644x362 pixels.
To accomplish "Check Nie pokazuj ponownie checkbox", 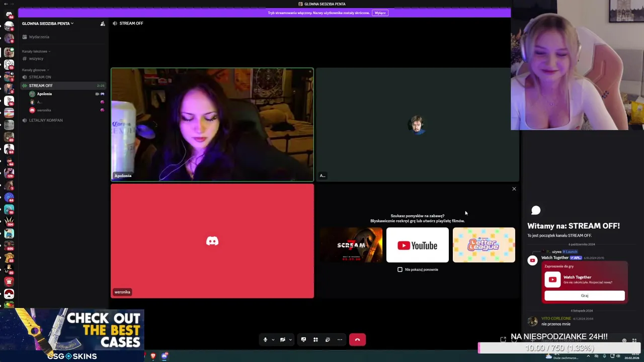I will click(400, 269).
